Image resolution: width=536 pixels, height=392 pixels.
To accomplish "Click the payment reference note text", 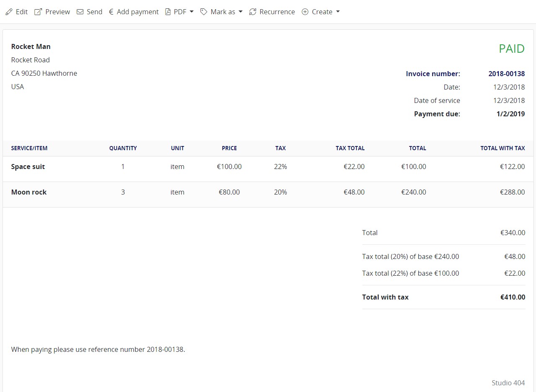I will click(x=98, y=349).
